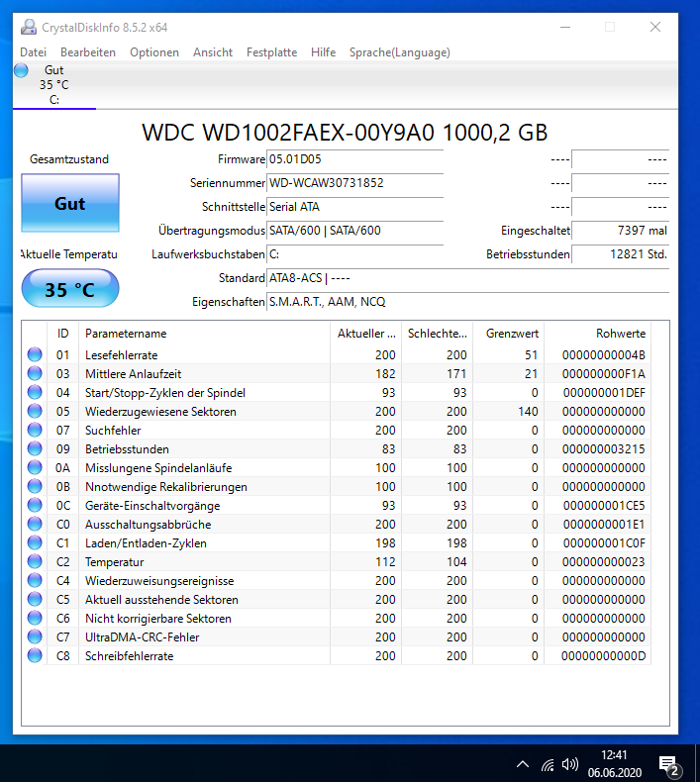
Task: Click the status orb for Ausschaltungsabbrüche
Action: click(35, 525)
